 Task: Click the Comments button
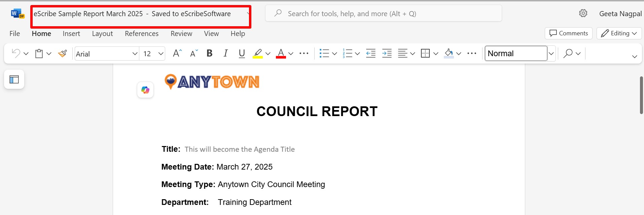coord(568,33)
